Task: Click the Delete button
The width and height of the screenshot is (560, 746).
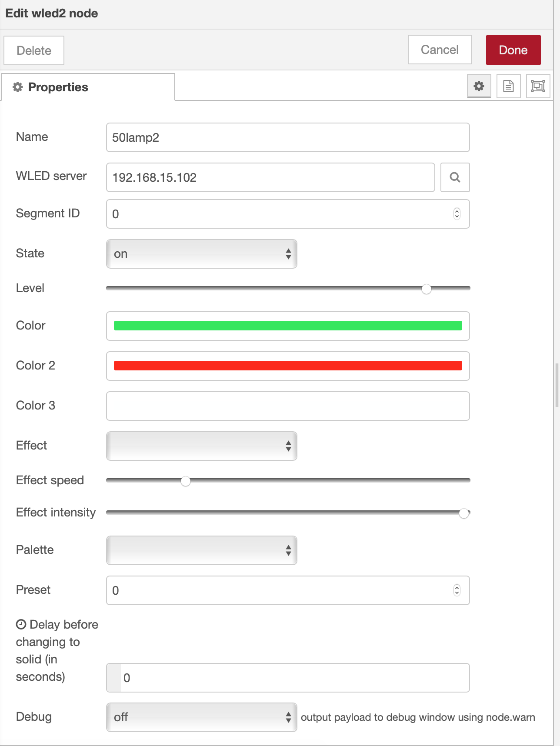Action: (x=34, y=50)
